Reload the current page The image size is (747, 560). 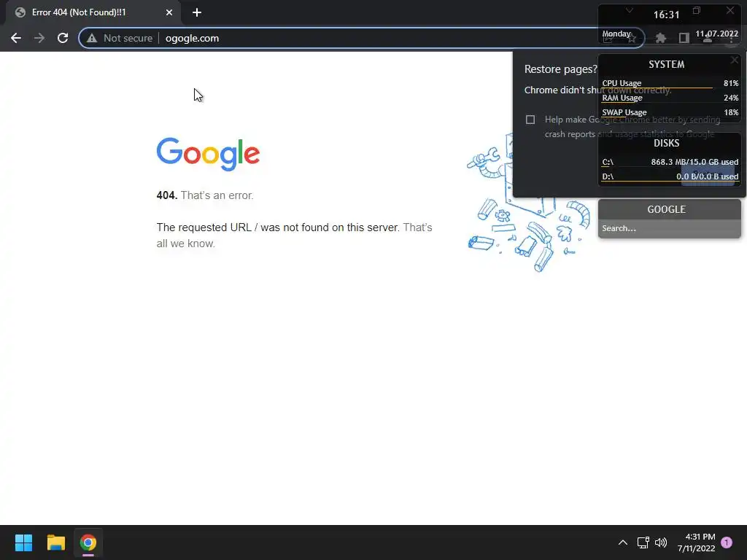tap(63, 38)
